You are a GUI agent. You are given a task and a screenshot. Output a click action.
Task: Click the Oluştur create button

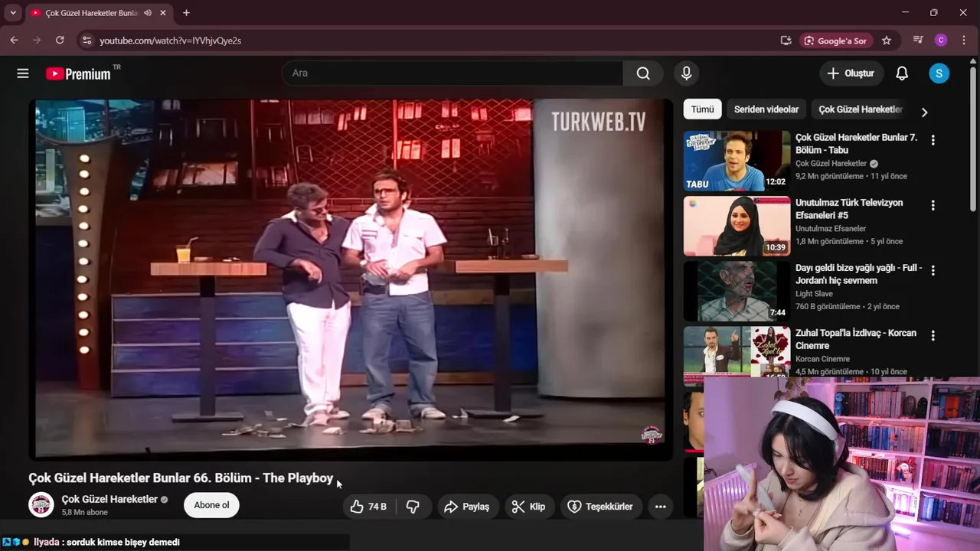click(x=851, y=73)
